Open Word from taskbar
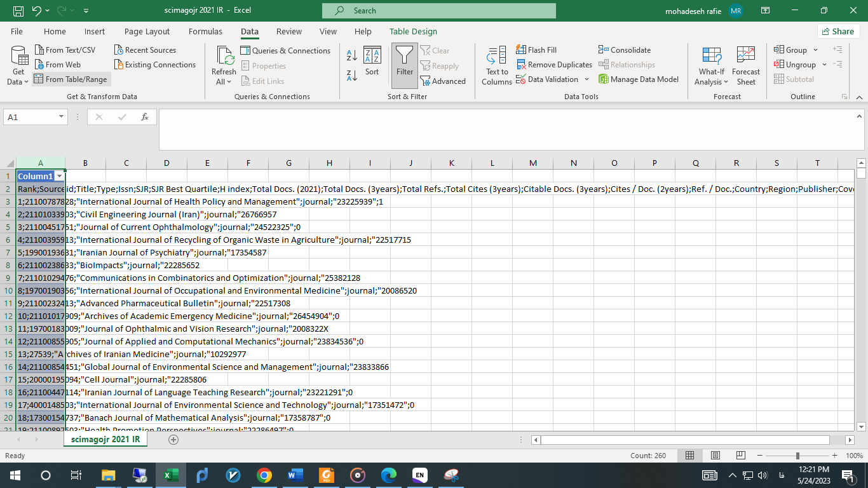868x488 pixels. click(x=295, y=475)
